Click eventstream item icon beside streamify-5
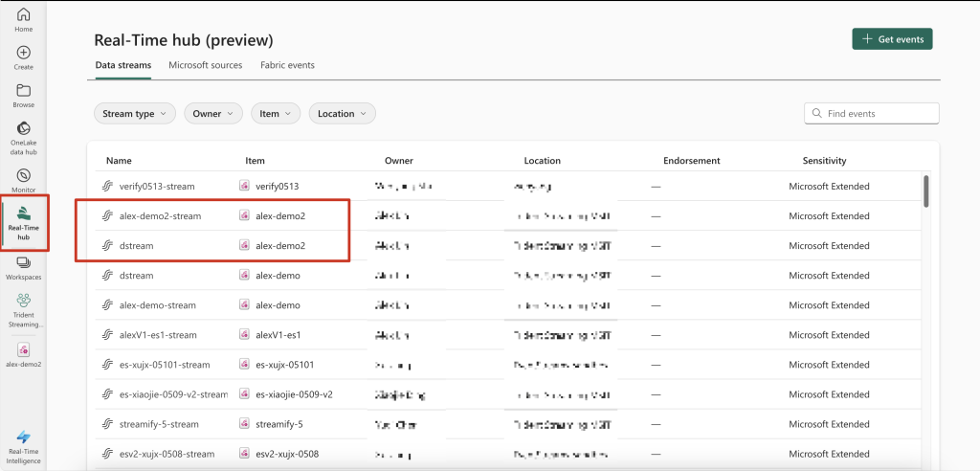Image resolution: width=980 pixels, height=471 pixels. tap(244, 423)
